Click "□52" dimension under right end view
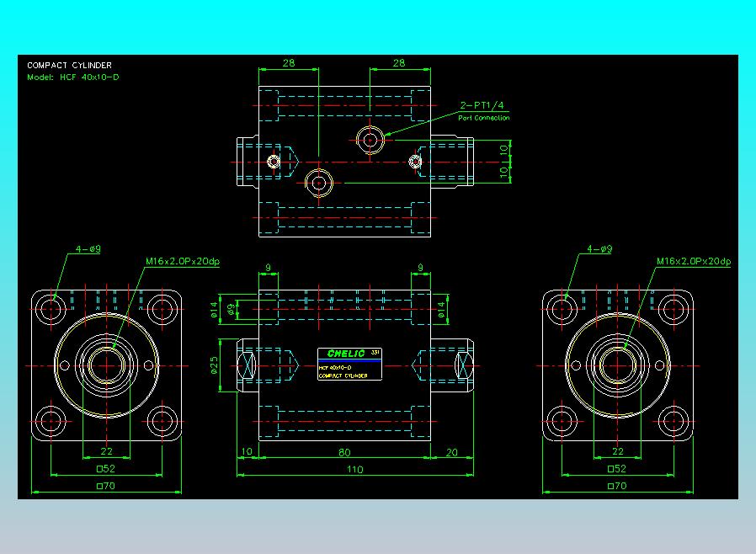 [x=617, y=468]
